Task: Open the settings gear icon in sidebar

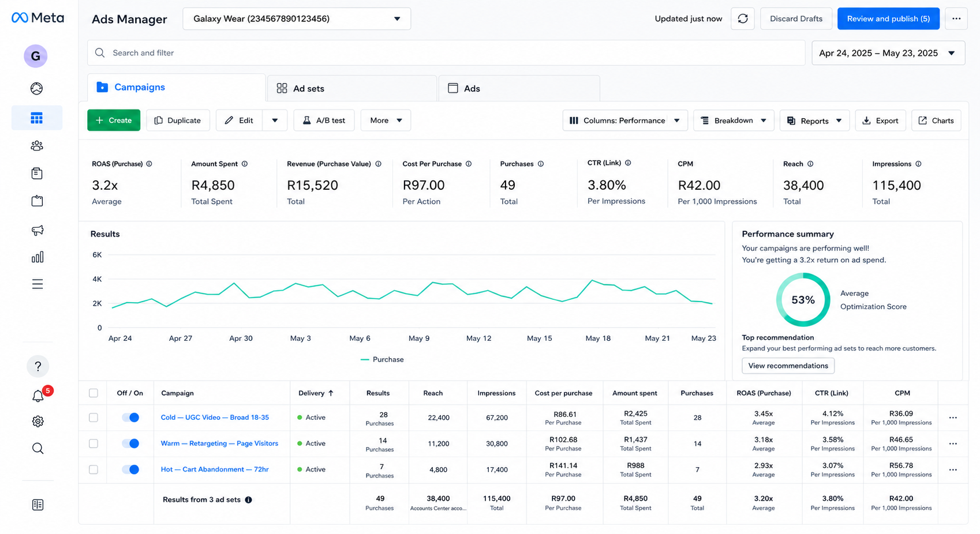Action: click(x=38, y=422)
